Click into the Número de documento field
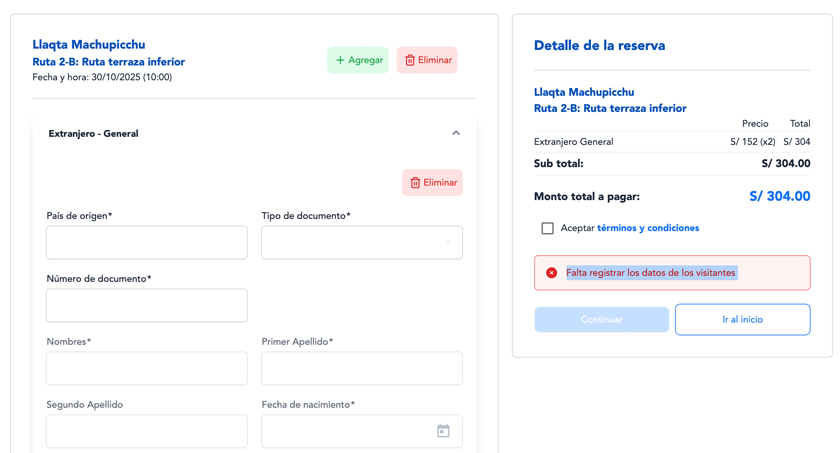Screen dimensions: 840x453 point(146,305)
